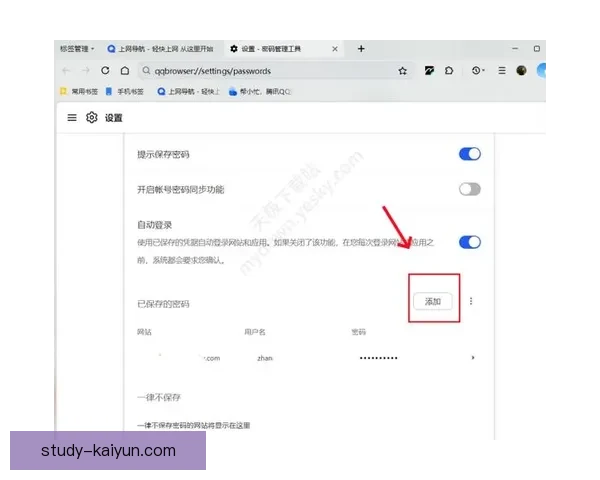600x480 pixels.
Task: Open the 上网导航 bookmark
Action: point(189,91)
